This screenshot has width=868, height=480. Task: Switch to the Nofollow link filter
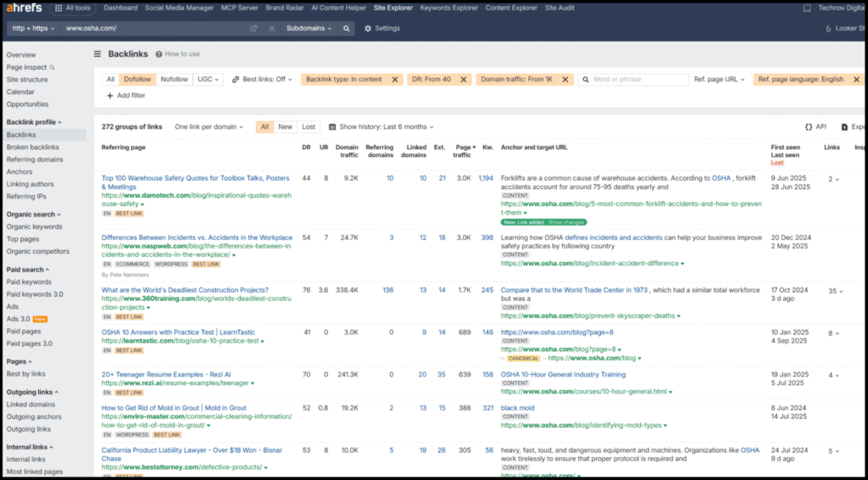tap(175, 80)
